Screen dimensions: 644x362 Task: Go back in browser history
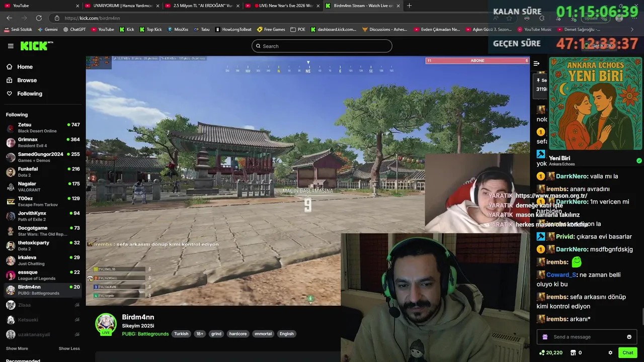pos(9,18)
